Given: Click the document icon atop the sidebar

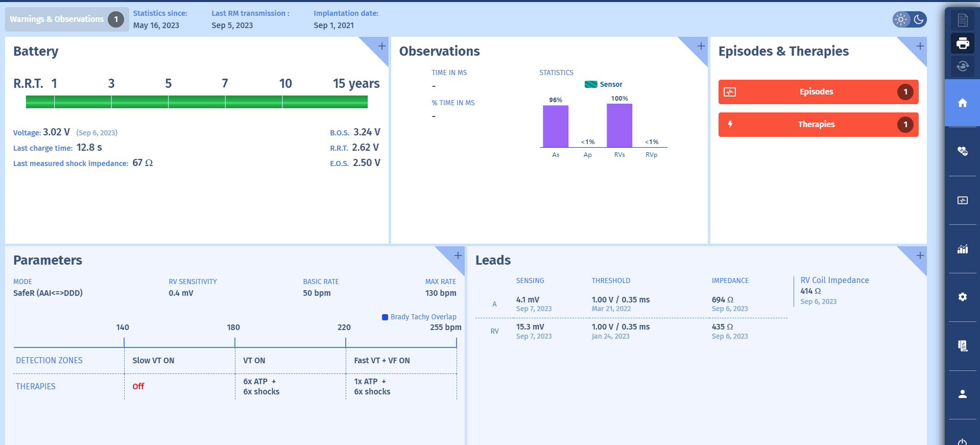Looking at the screenshot, I should pos(963,20).
